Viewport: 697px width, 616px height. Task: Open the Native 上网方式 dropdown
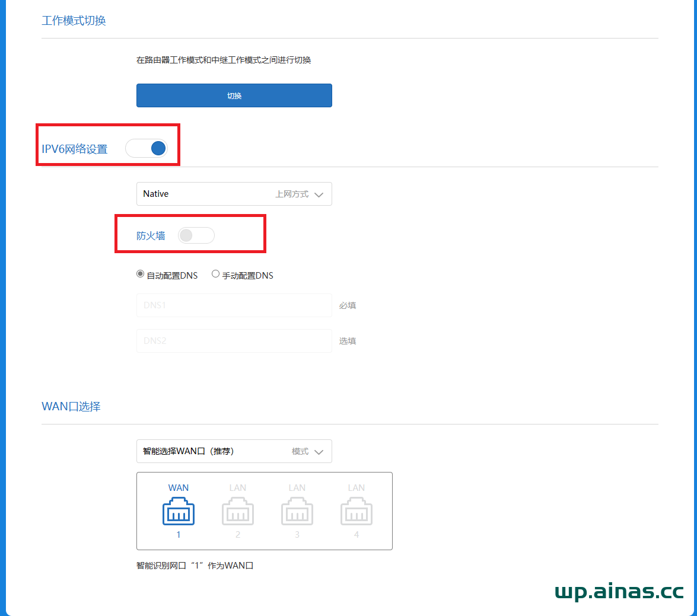coord(234,194)
